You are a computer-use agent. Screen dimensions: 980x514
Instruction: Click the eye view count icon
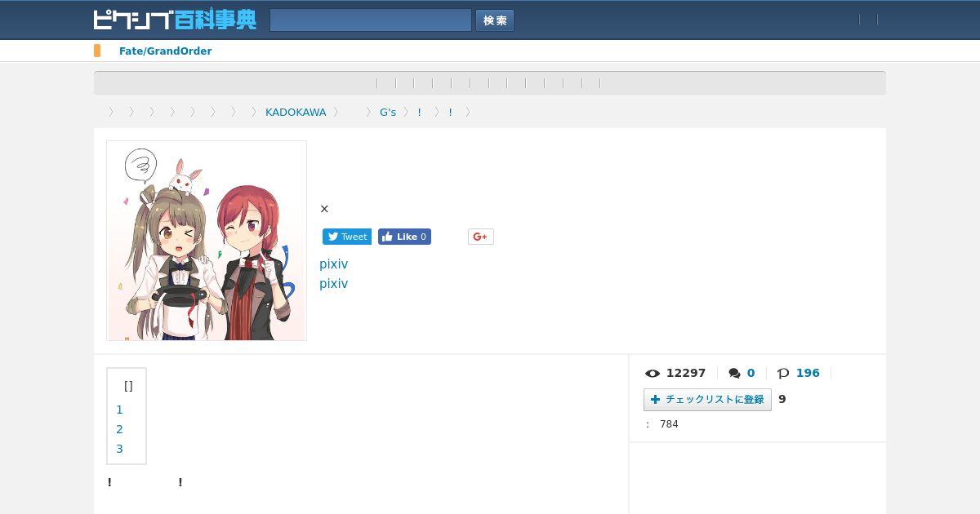click(653, 373)
